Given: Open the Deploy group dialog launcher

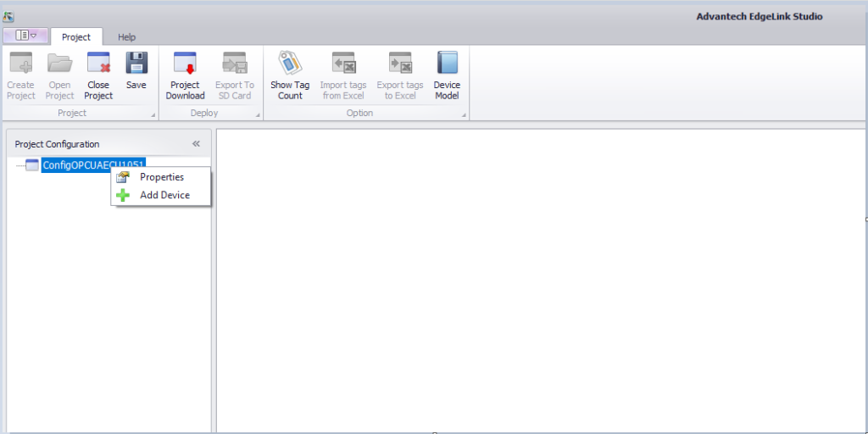Looking at the screenshot, I should point(258,115).
